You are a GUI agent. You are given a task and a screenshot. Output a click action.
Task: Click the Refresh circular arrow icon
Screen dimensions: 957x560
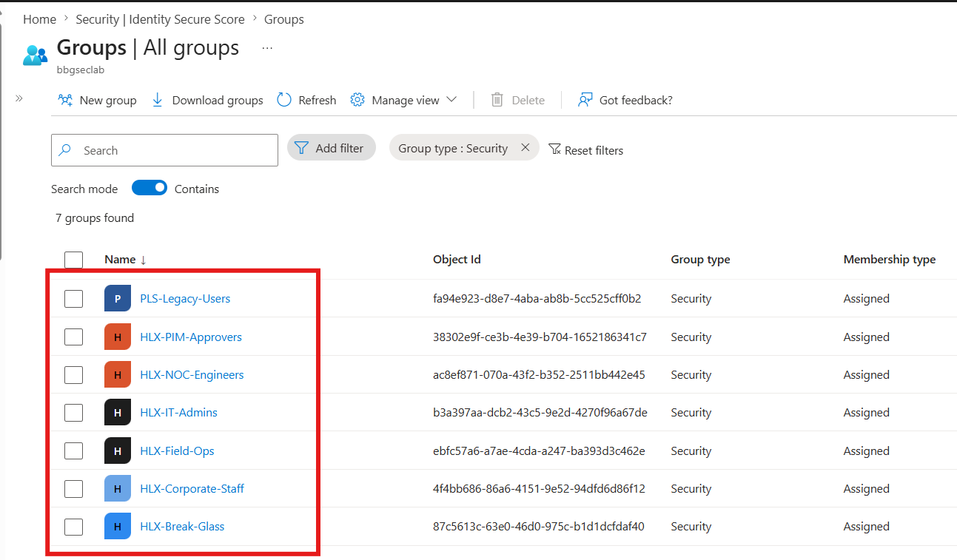tap(284, 100)
